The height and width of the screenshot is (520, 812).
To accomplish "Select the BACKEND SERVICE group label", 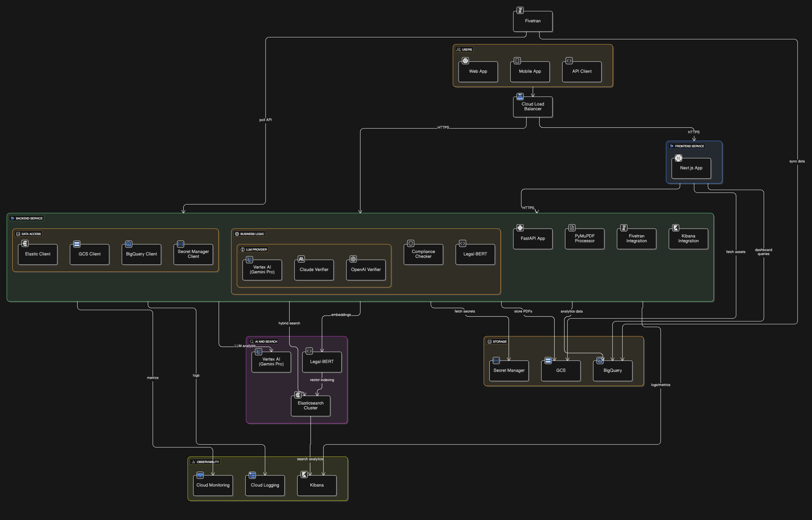I will [26, 218].
